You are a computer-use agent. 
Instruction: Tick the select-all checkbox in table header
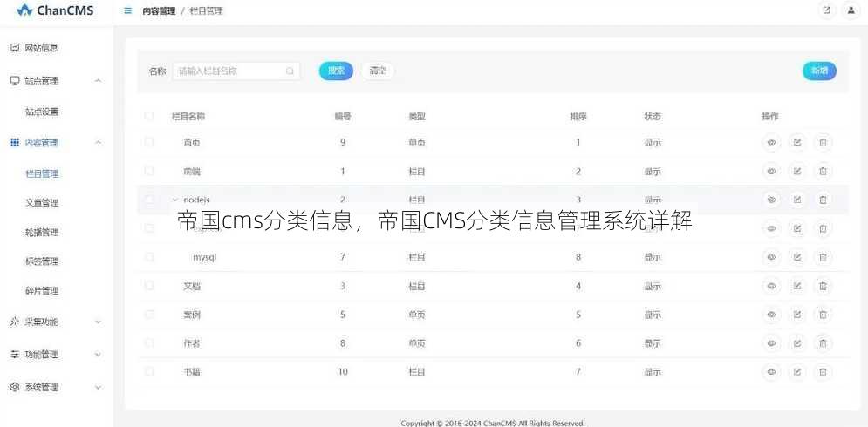point(148,116)
